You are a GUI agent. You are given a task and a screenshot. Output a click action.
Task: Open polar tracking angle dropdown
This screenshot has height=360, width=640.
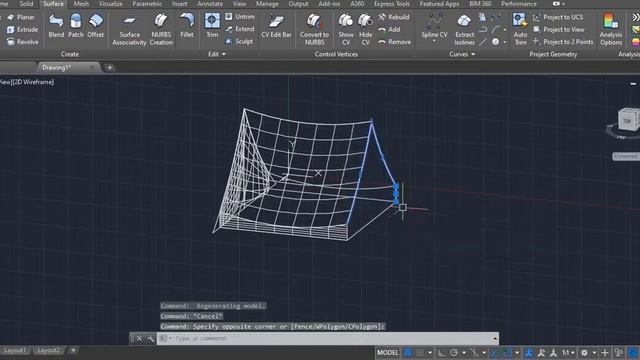tap(464, 353)
